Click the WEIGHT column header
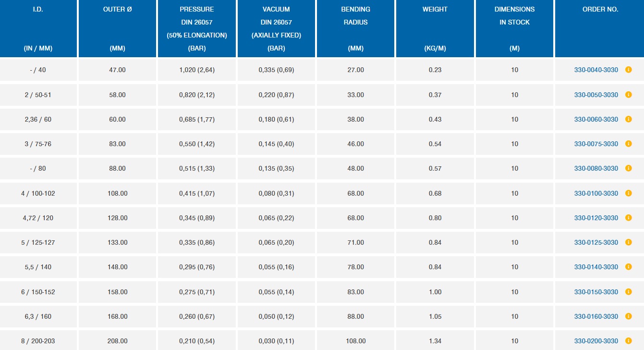The height and width of the screenshot is (350, 644). (435, 10)
